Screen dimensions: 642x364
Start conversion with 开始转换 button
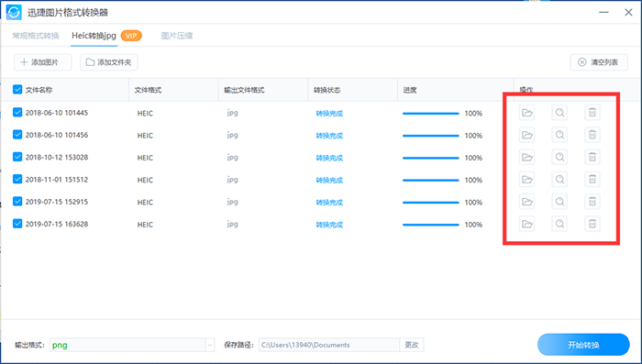point(583,345)
